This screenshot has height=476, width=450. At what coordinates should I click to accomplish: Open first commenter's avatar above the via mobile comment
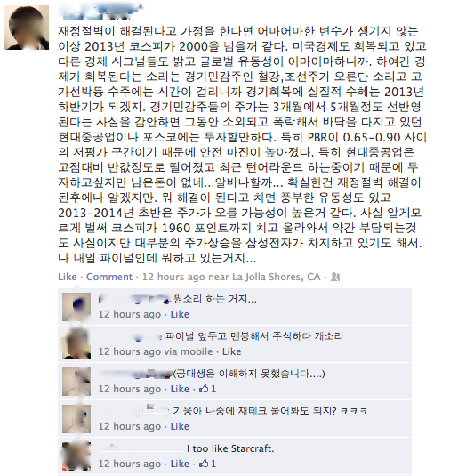(76, 307)
